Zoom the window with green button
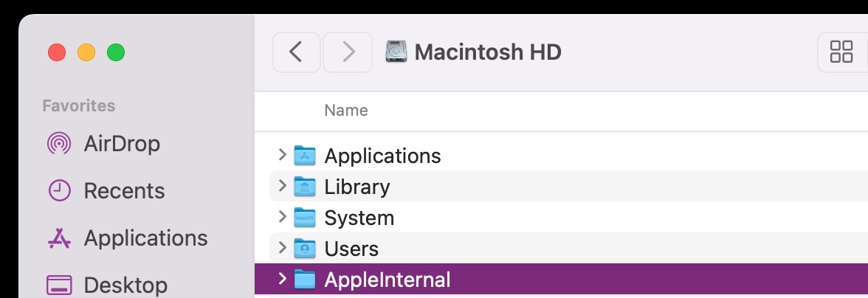 point(116,52)
